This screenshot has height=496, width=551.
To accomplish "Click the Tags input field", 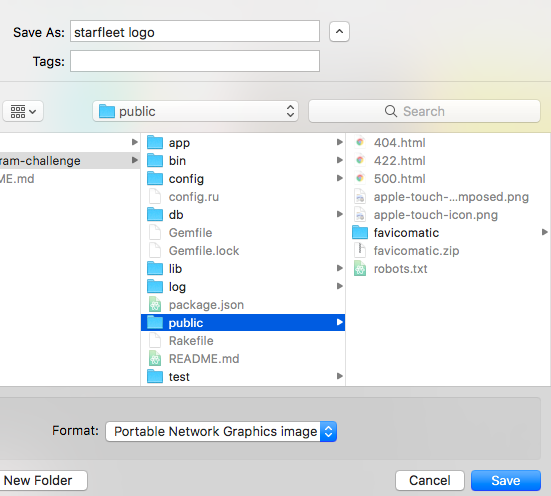I will click(195, 61).
